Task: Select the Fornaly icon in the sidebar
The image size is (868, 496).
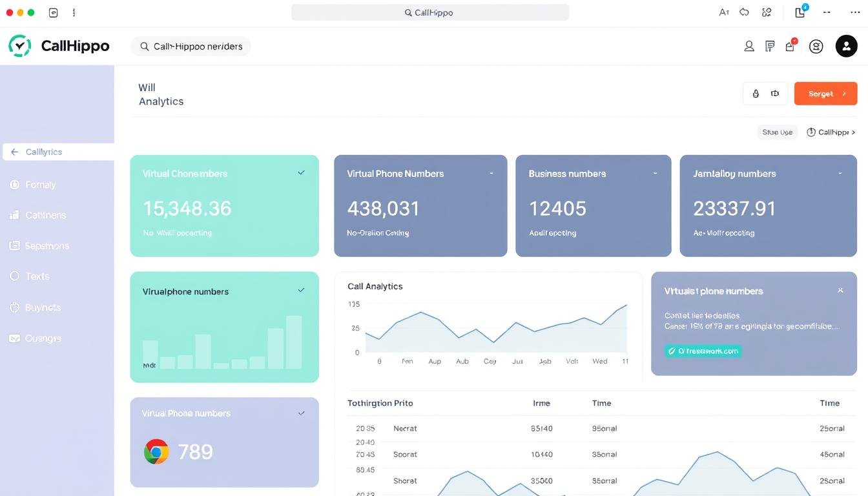Action: pos(14,185)
